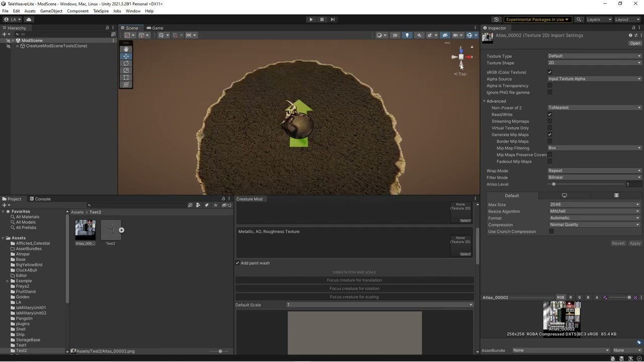Click Experimental Packages In Use button
The image size is (644, 362).
(537, 20)
